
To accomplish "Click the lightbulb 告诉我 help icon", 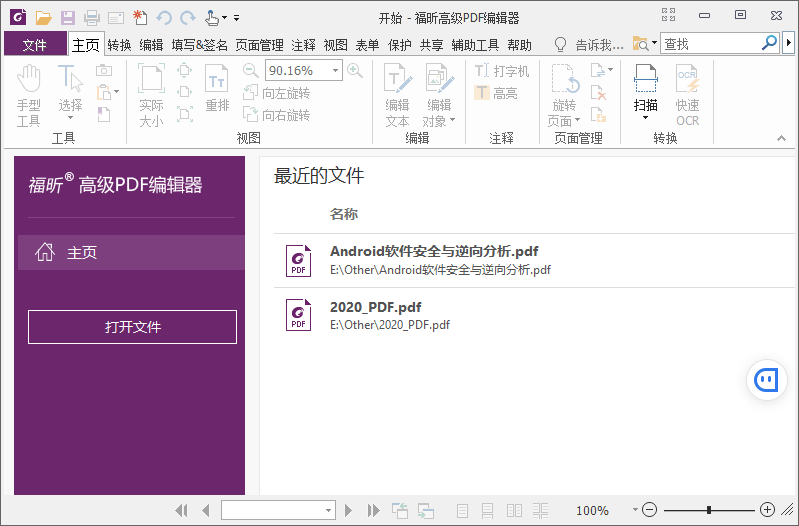I will point(560,44).
